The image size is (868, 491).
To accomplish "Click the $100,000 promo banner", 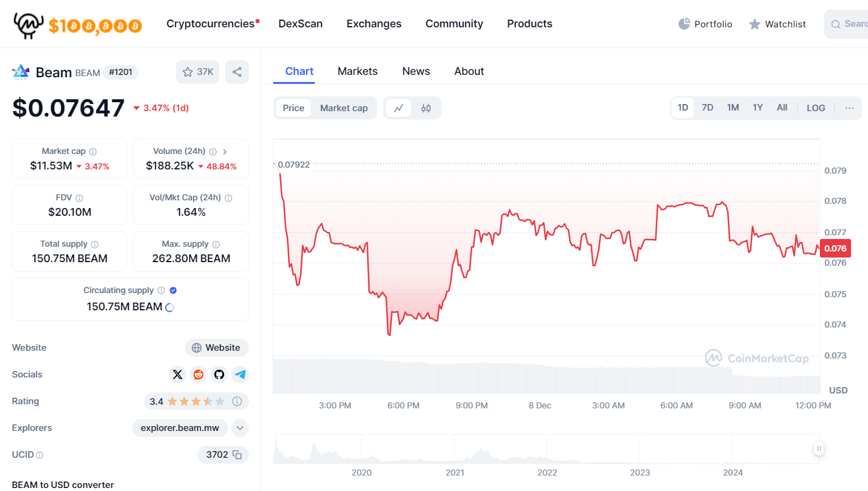I will [x=95, y=26].
